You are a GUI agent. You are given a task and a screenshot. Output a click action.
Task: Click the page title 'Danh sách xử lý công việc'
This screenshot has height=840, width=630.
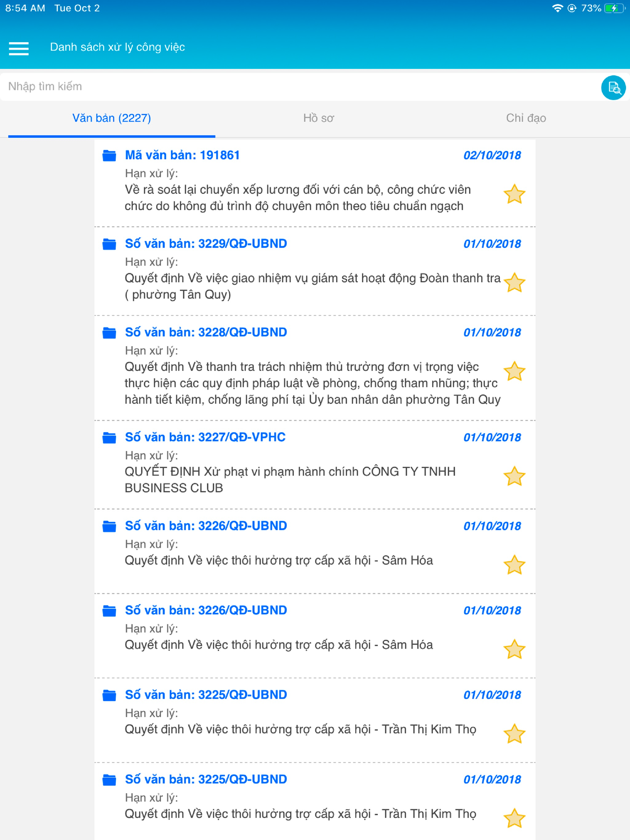coord(118,47)
